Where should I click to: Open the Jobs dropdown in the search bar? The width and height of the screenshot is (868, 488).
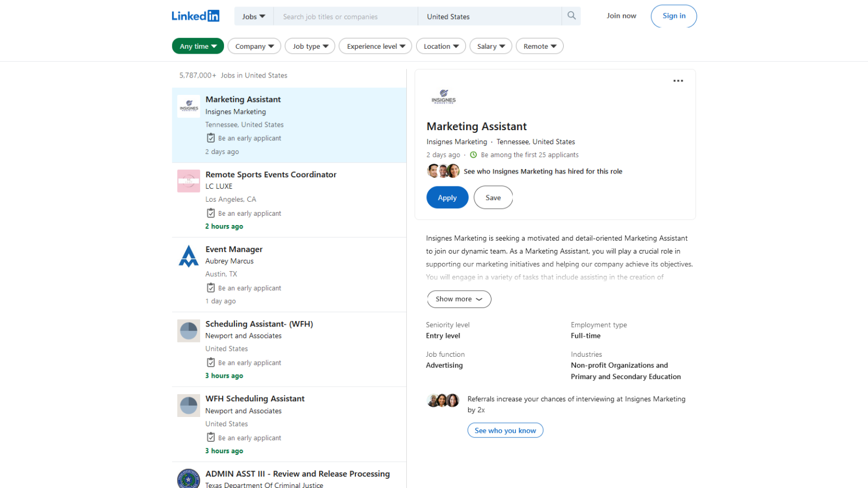pos(254,16)
